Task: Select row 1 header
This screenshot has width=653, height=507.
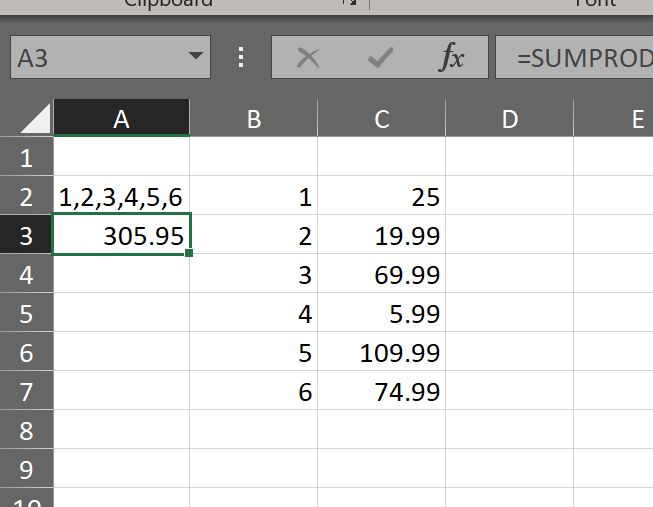Action: (26, 157)
